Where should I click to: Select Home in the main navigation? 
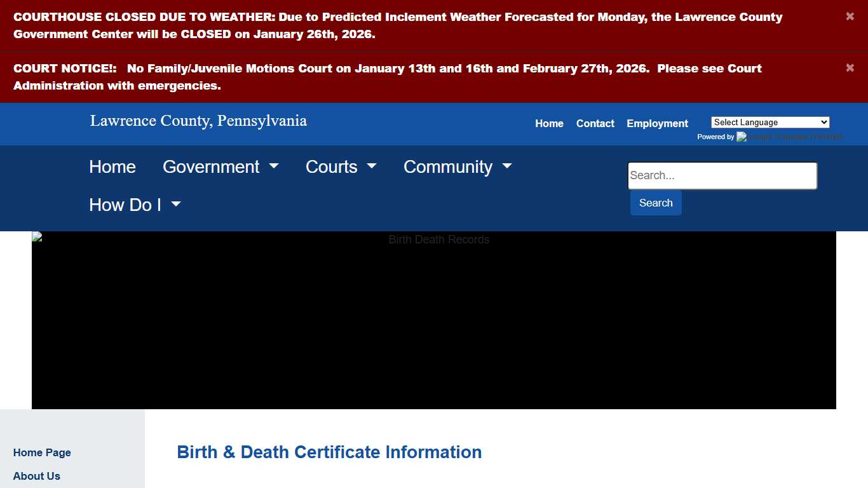[x=112, y=166]
